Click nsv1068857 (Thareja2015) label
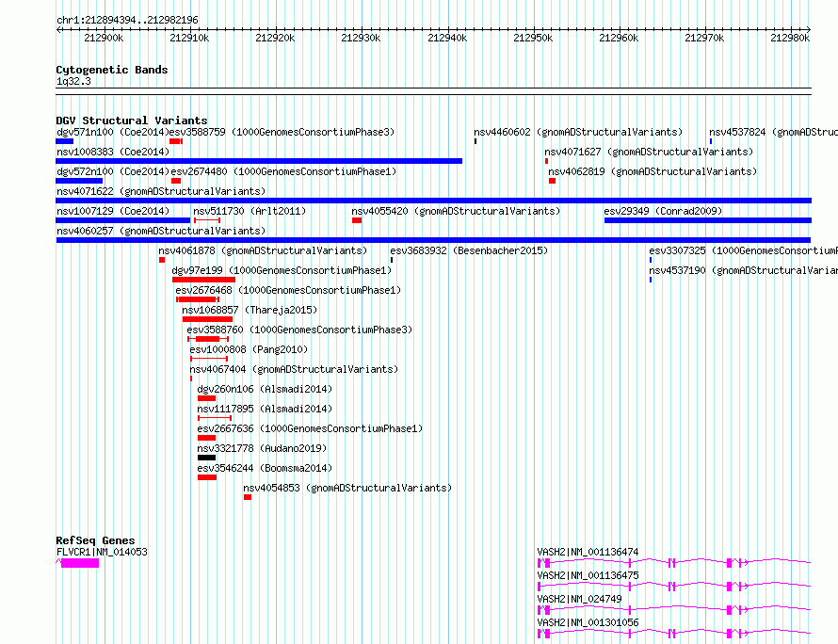 [x=250, y=310]
